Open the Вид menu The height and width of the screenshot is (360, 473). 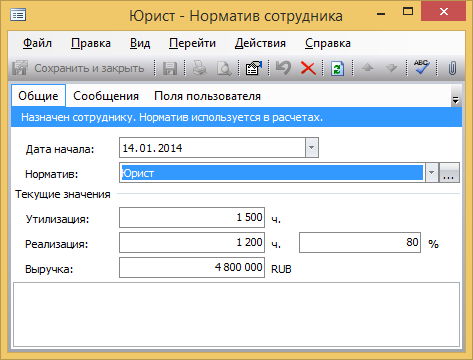(x=140, y=43)
